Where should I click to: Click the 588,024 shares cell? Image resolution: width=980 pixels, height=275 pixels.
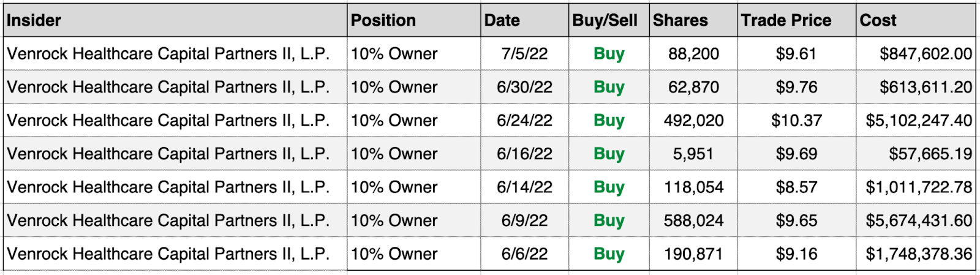tap(693, 220)
